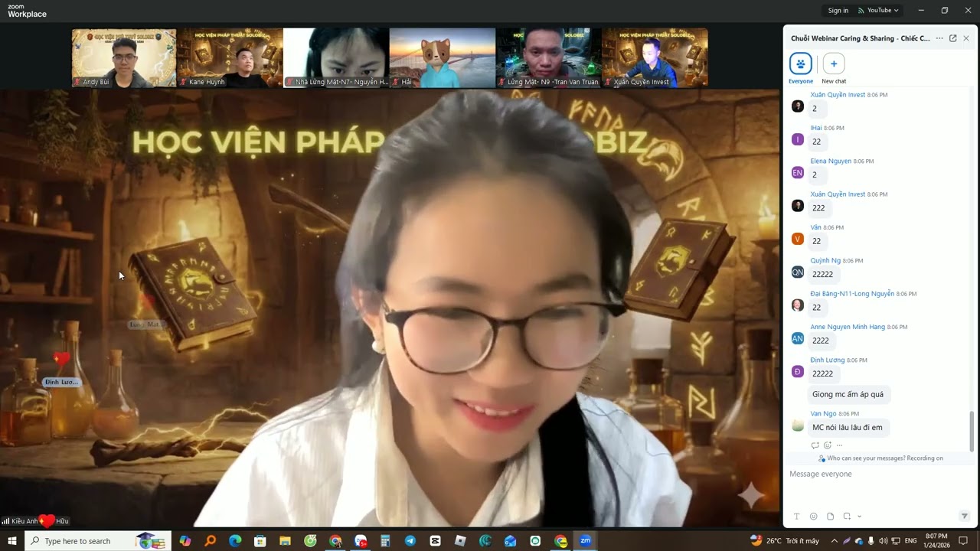Click sender name Anne Nguyen Minh Hang

[x=848, y=328]
